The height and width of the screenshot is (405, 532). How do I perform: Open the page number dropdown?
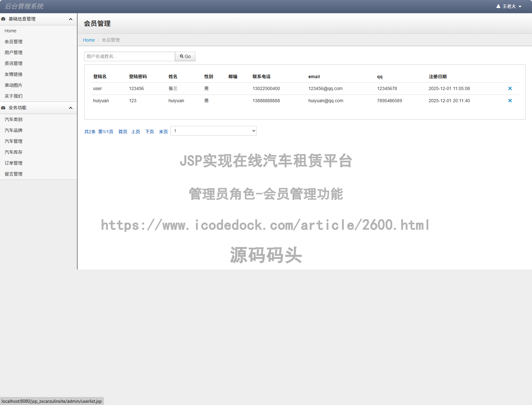coord(213,131)
